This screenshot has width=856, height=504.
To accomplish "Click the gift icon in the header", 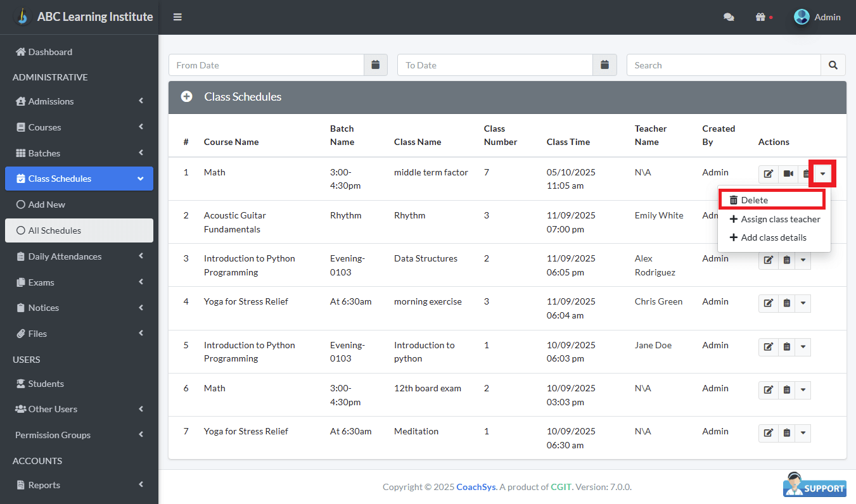I will [x=760, y=17].
